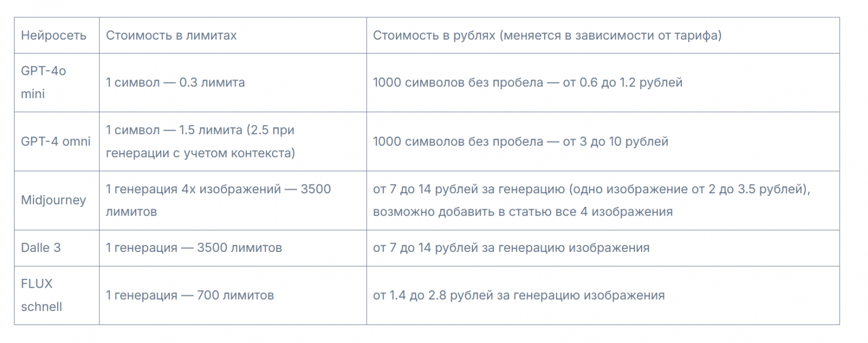Click the 'Нейросеть' column header cell
The width and height of the screenshot is (868, 343).
point(53,36)
